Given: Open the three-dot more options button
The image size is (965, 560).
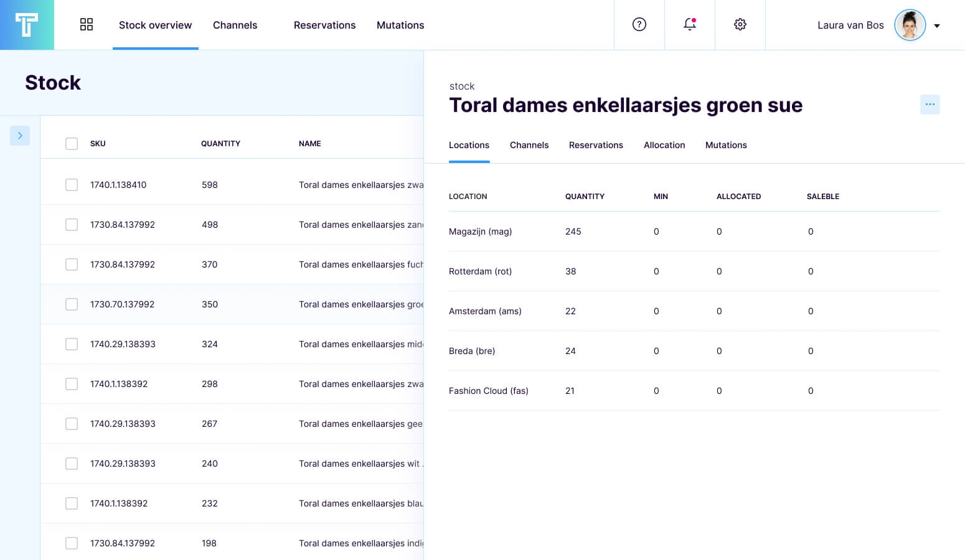Looking at the screenshot, I should pyautogui.click(x=930, y=105).
